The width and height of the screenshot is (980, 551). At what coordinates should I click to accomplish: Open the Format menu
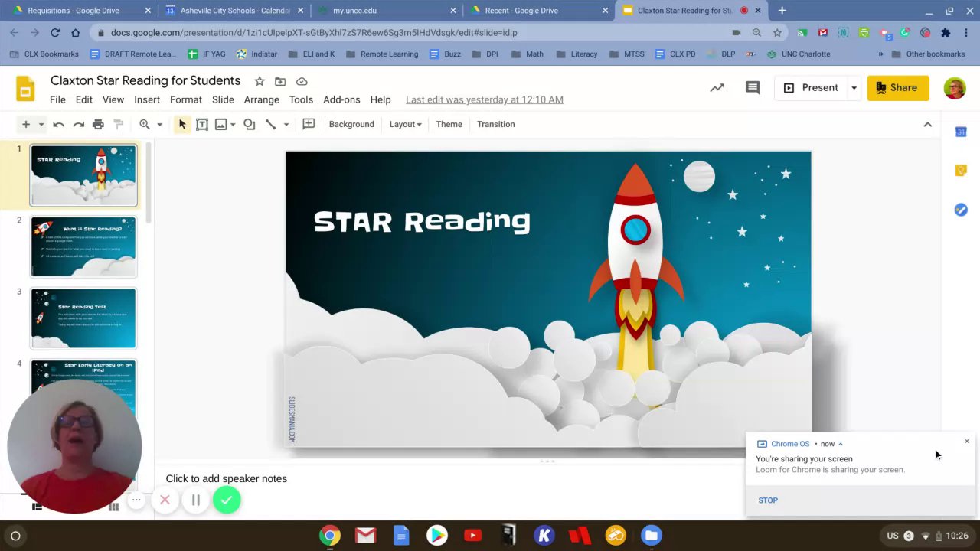(186, 99)
